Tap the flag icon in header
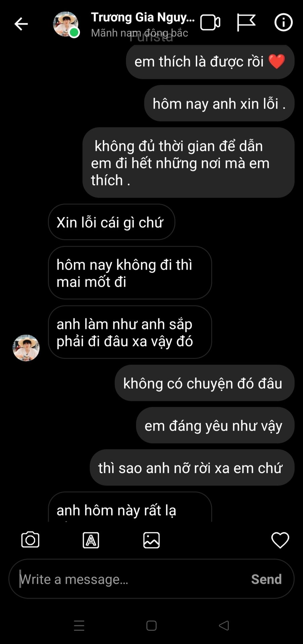The image size is (303, 644). point(246,22)
